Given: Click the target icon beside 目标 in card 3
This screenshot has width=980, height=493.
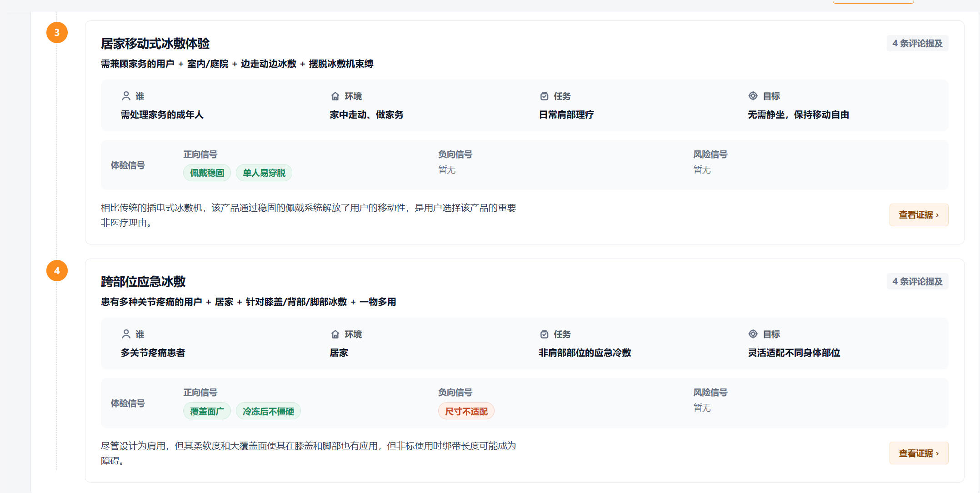Looking at the screenshot, I should [753, 96].
